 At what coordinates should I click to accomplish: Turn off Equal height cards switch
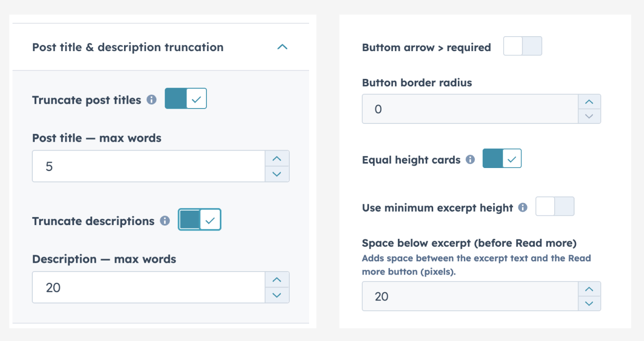pos(502,160)
